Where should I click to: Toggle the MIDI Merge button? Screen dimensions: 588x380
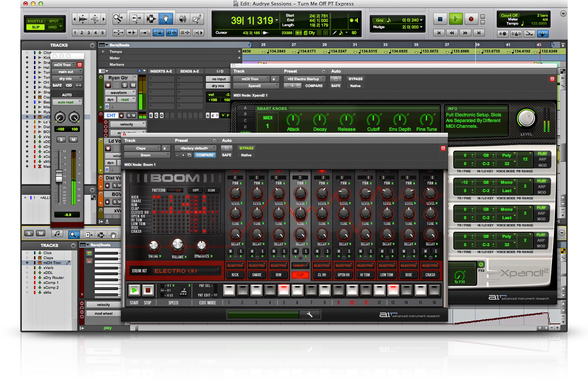point(529,34)
